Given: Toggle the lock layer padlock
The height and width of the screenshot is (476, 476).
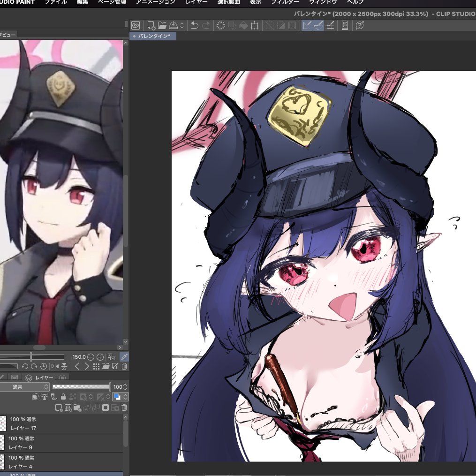Looking at the screenshot, I should pos(63,396).
